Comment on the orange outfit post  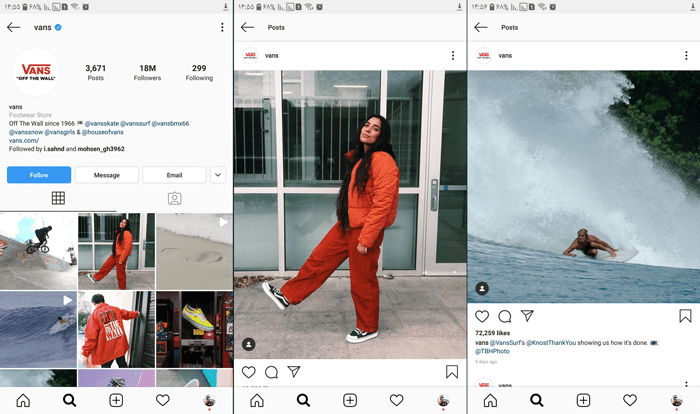271,372
